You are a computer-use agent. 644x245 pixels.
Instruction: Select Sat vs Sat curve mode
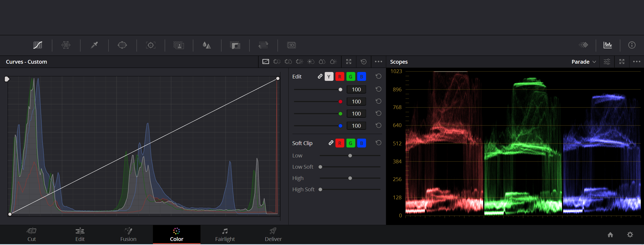coord(322,62)
